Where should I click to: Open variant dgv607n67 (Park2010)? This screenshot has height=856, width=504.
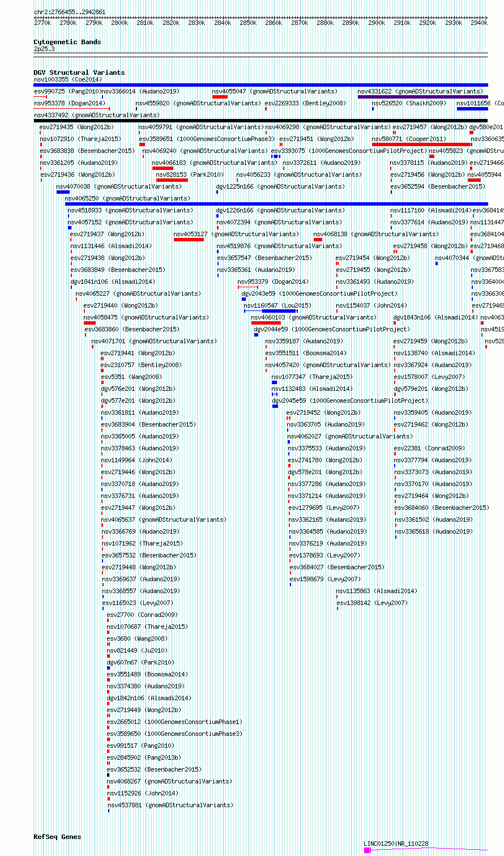pos(140,662)
